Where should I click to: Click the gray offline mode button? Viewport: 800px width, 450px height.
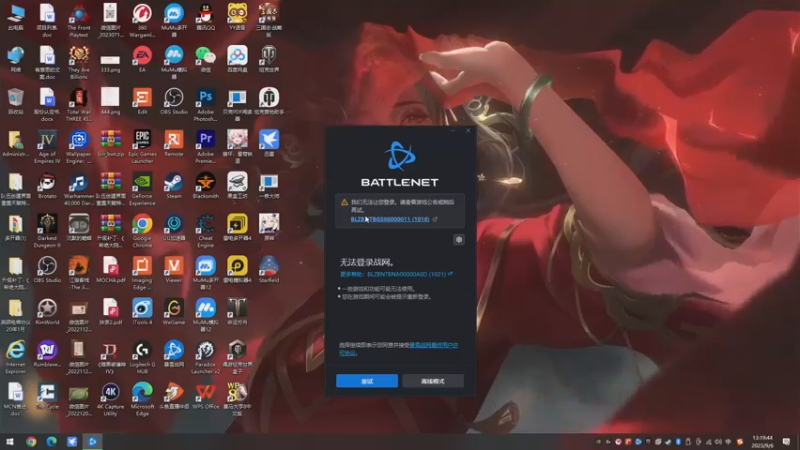pyautogui.click(x=433, y=381)
